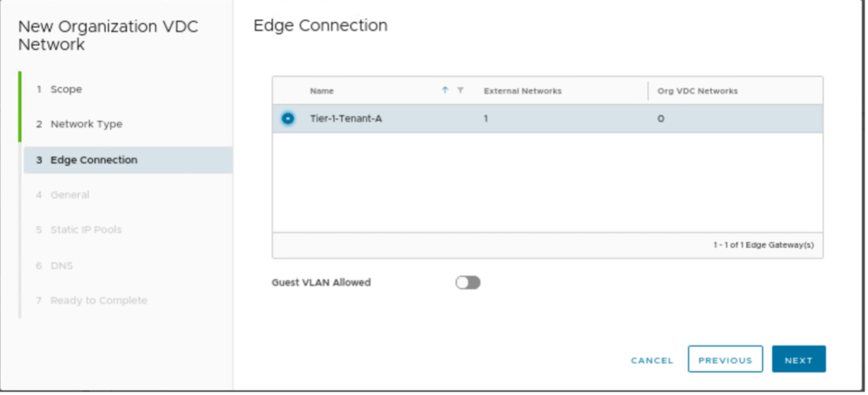Click the sort arrow in Name column
This screenshot has height=395, width=868.
[x=445, y=91]
